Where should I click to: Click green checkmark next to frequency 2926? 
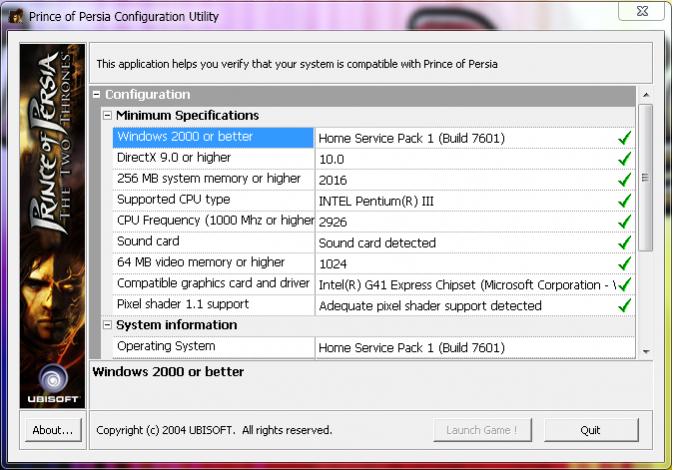[625, 221]
